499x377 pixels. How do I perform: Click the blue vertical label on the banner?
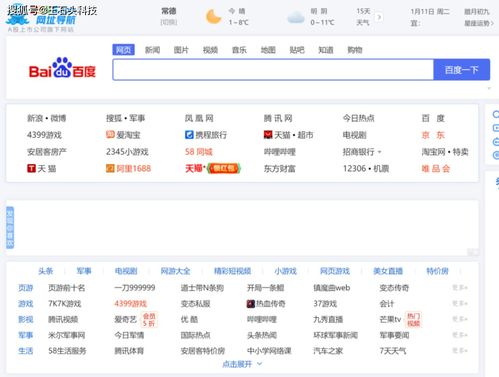[x=10, y=227]
